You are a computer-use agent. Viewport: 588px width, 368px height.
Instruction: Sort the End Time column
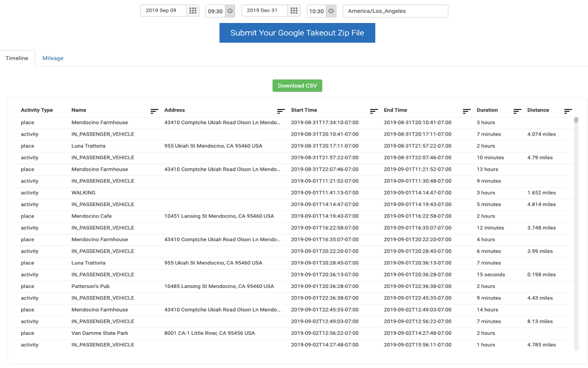click(467, 111)
